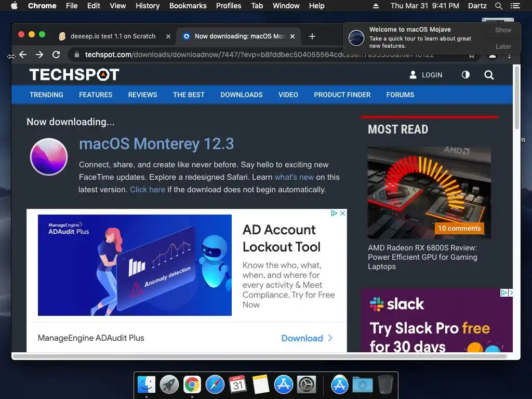
Task: Open the History menu
Action: tap(148, 6)
